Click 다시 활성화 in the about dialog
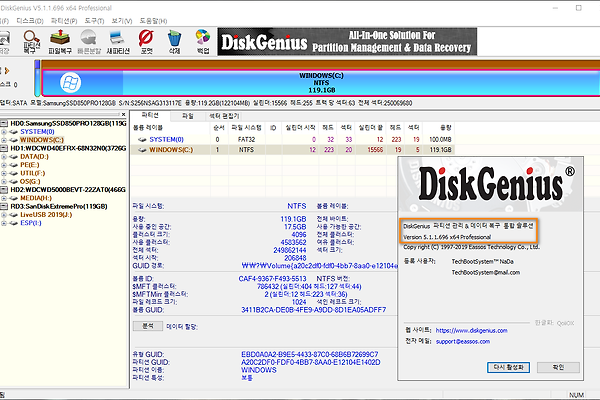 (x=508, y=367)
